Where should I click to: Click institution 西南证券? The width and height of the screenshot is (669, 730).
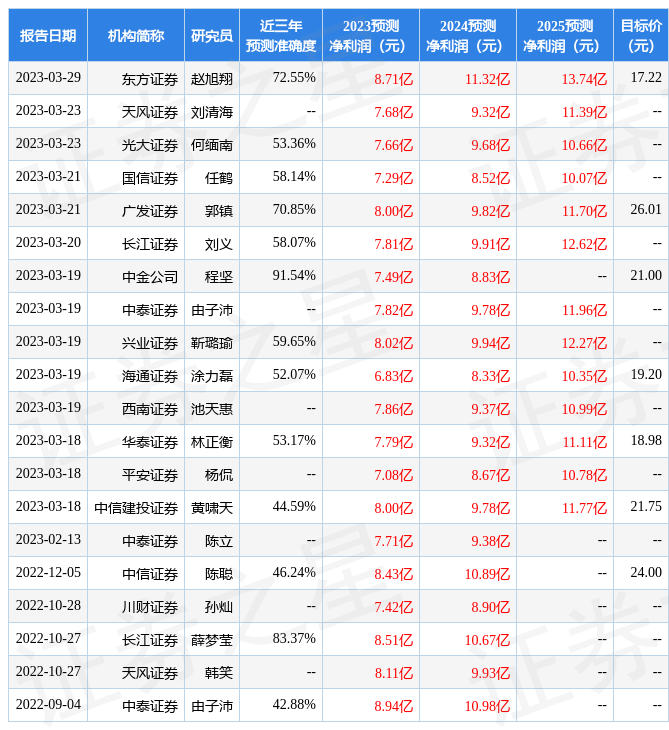coord(149,409)
